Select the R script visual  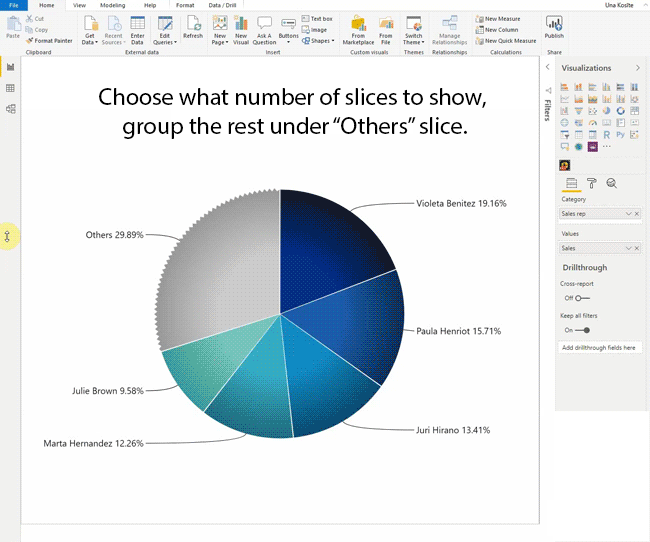point(606,135)
